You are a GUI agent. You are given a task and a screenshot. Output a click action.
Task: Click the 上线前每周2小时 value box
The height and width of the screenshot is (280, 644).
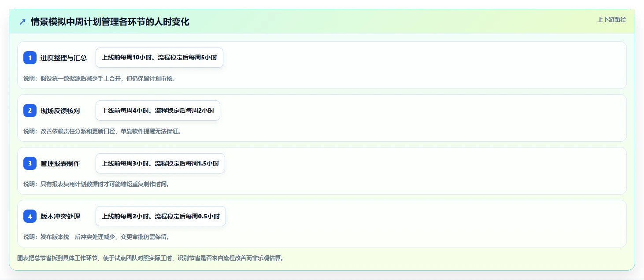[x=161, y=216]
